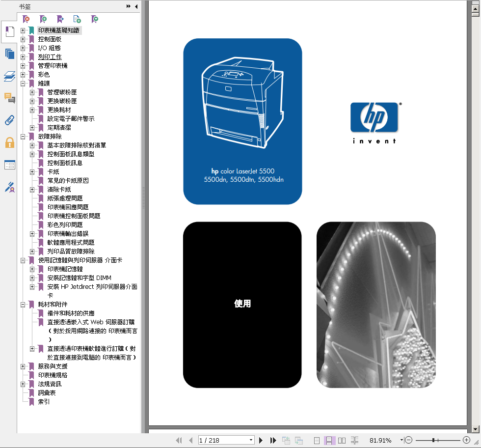The height and width of the screenshot is (448, 481).
Task: Select the 列印工作 bookmark
Action: click(50, 57)
